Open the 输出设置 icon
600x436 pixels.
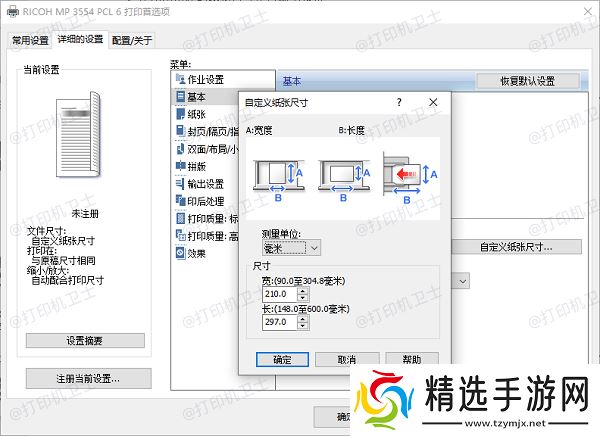[x=181, y=184]
